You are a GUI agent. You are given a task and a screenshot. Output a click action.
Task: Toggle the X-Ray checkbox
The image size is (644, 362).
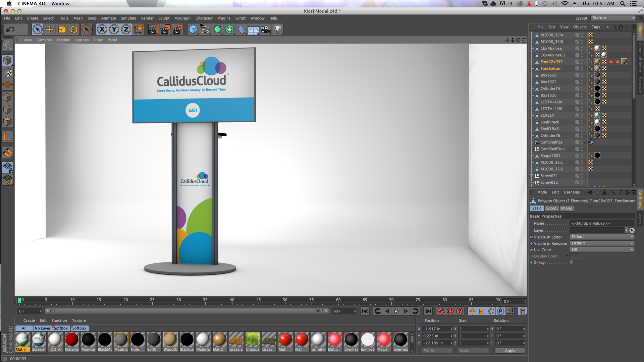coord(572,262)
